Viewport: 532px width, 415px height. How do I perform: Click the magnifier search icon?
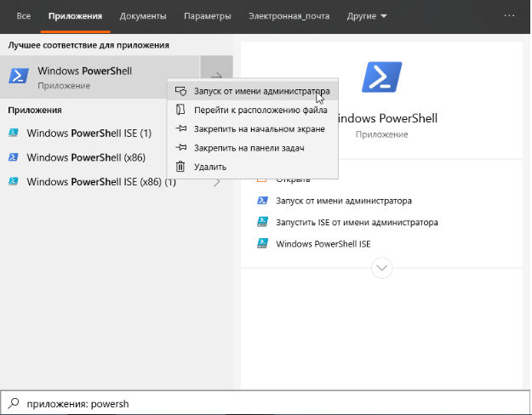click(x=14, y=403)
